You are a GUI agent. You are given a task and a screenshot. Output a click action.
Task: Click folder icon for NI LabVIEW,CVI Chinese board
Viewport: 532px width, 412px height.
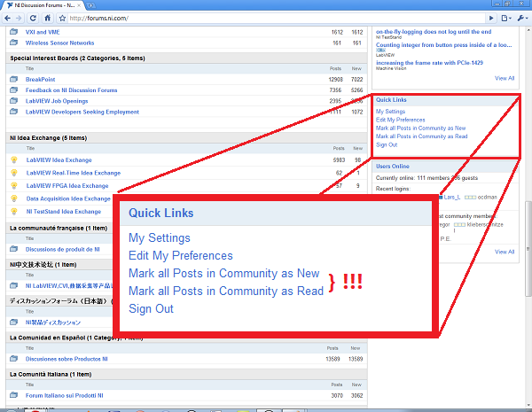coord(14,285)
